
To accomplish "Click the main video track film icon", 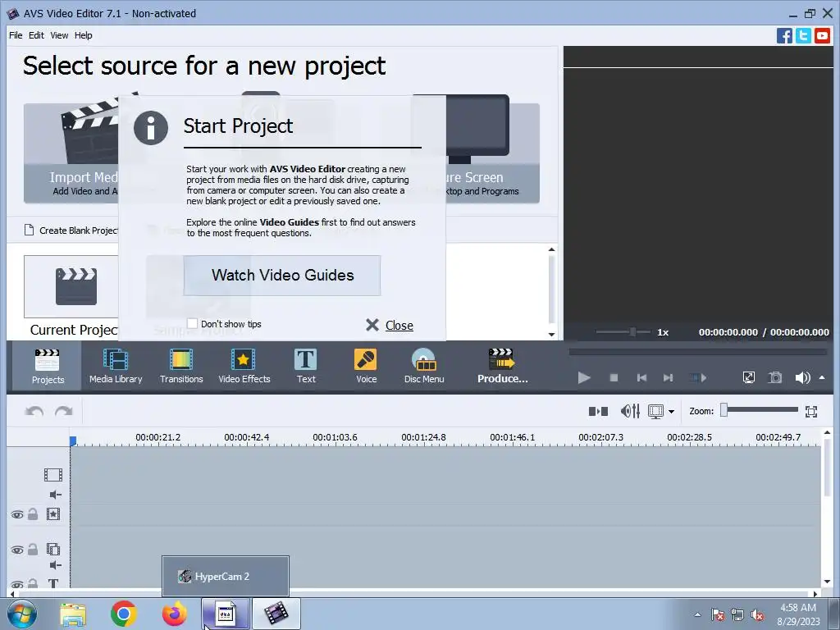I will coord(53,475).
